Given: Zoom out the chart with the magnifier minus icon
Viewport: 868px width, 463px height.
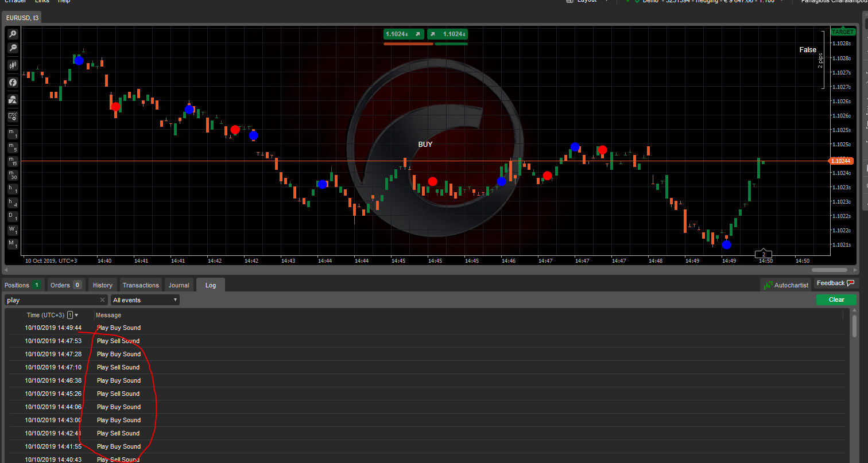Looking at the screenshot, I should (x=12, y=48).
